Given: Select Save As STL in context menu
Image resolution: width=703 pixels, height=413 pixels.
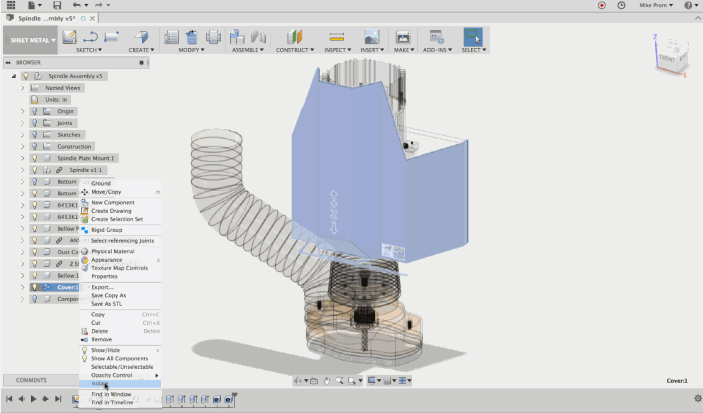Looking at the screenshot, I should coord(108,303).
